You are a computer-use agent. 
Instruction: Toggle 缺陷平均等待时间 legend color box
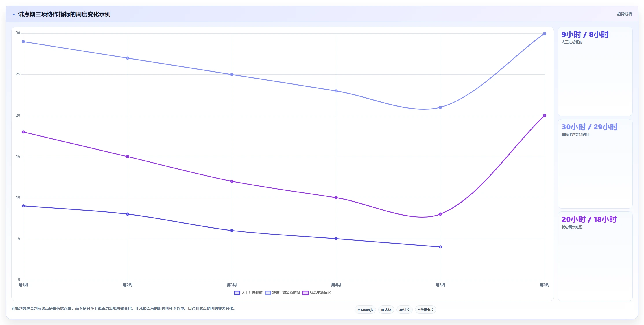tap(268, 293)
